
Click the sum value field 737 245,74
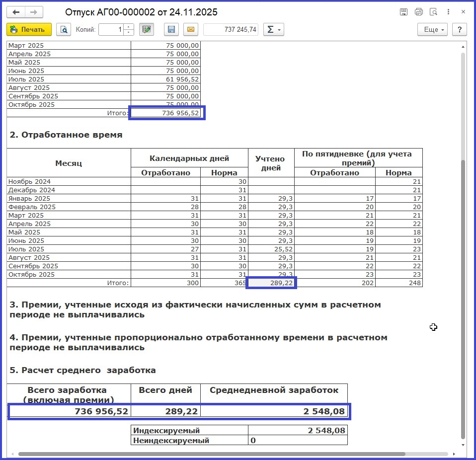pyautogui.click(x=231, y=30)
